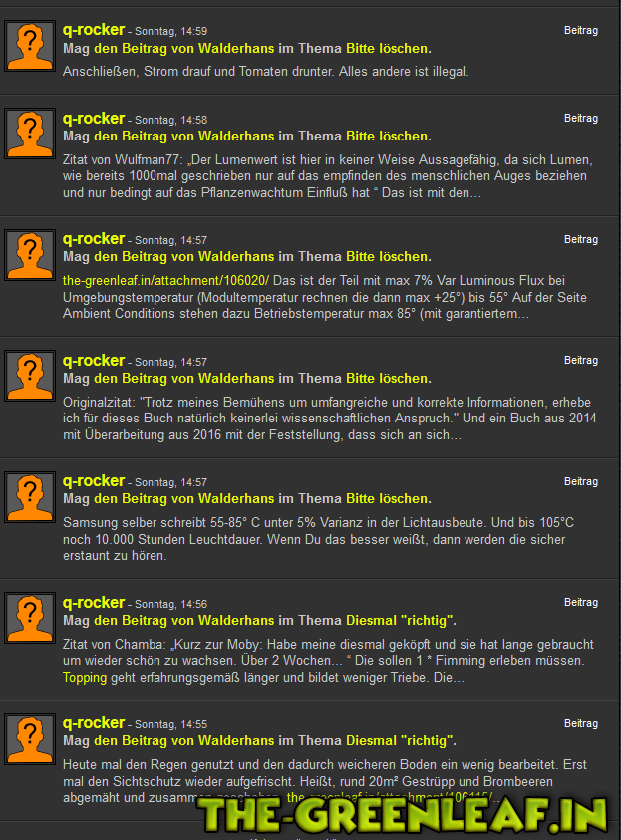The width and height of the screenshot is (621, 840).
Task: Click the Topping glossary link
Action: [85, 678]
